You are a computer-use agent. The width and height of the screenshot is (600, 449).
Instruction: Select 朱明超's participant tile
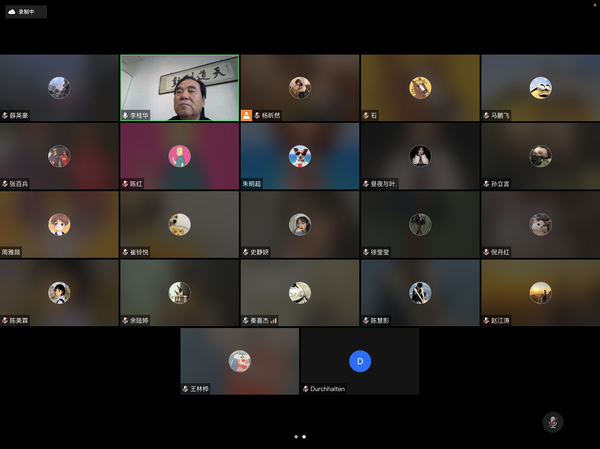(299, 156)
